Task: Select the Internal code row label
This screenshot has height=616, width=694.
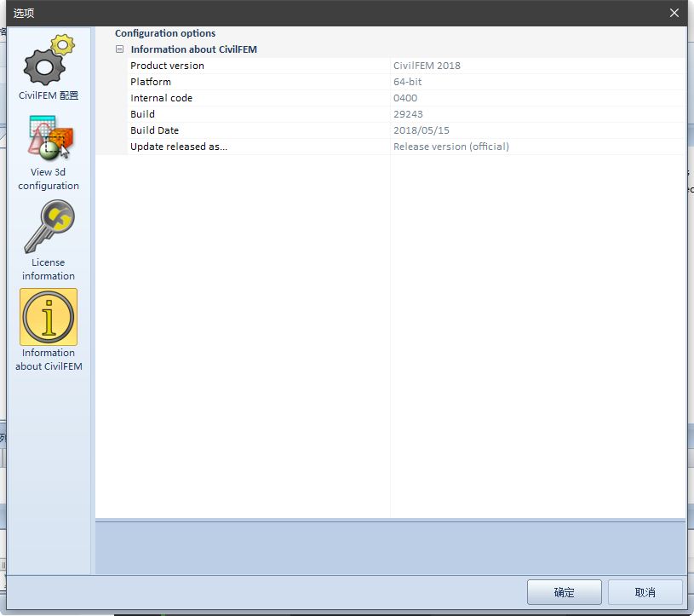Action: tap(161, 98)
